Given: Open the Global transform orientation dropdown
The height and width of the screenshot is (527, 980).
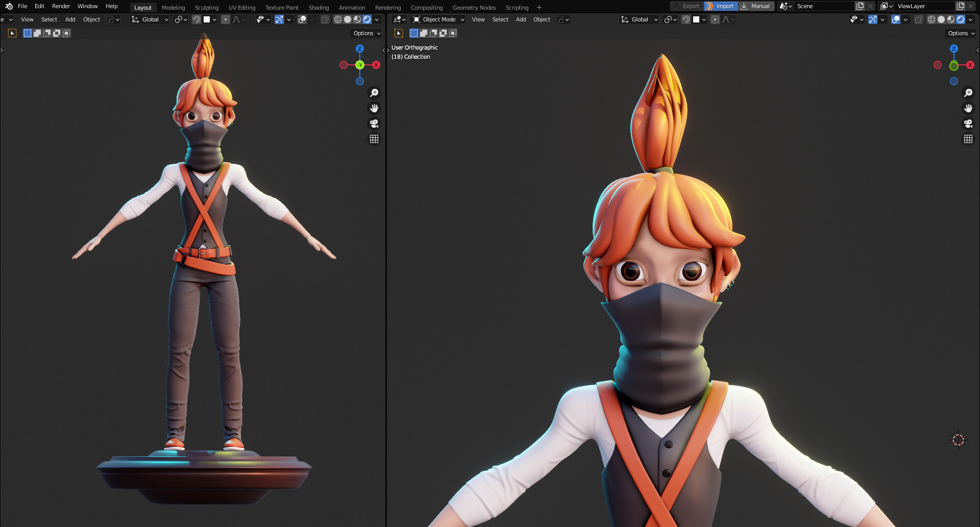Looking at the screenshot, I should click(150, 19).
